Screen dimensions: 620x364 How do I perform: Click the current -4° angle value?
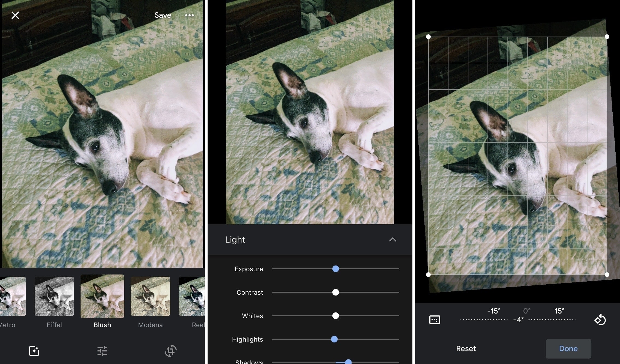[518, 320]
